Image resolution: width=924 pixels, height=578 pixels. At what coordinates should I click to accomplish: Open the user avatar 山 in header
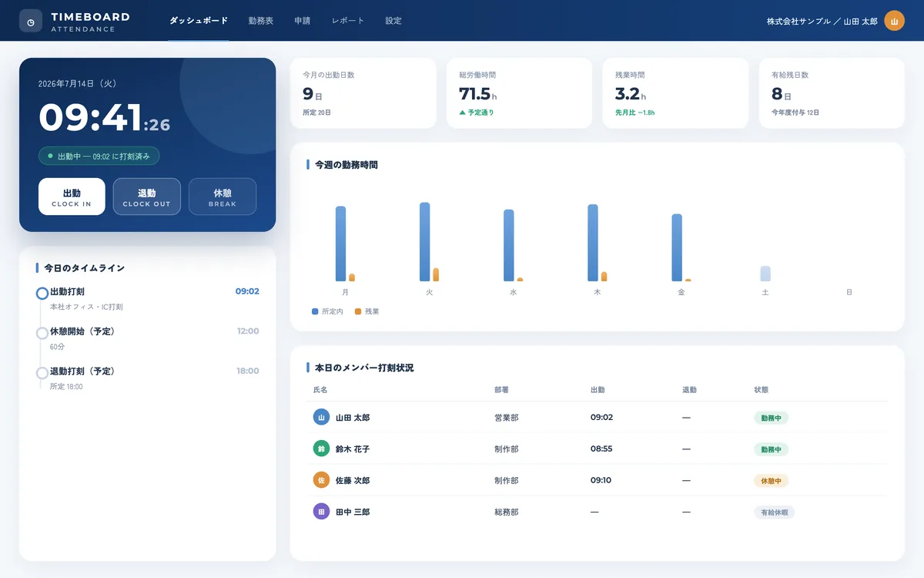tap(894, 21)
